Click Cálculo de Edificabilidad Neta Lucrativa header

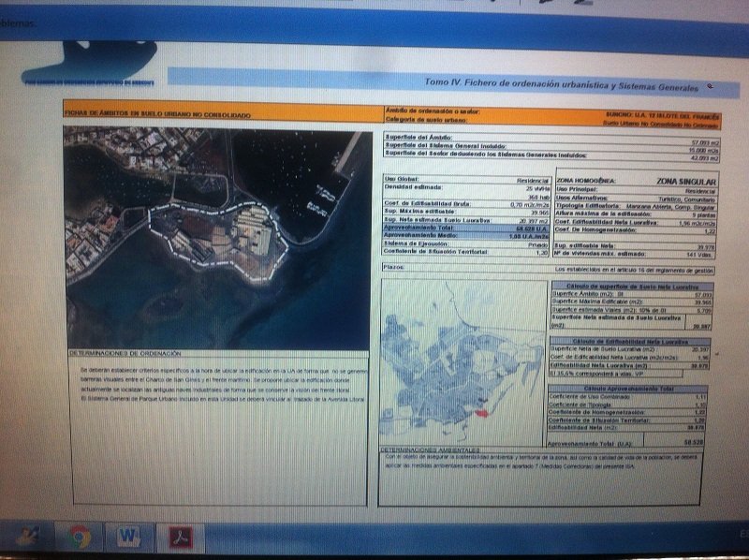coord(630,342)
